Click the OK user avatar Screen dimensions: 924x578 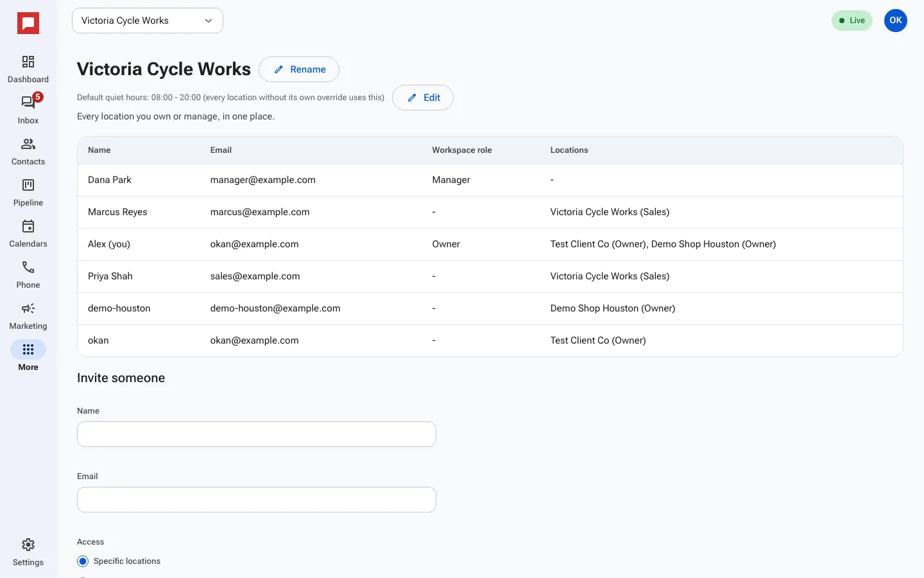point(896,21)
